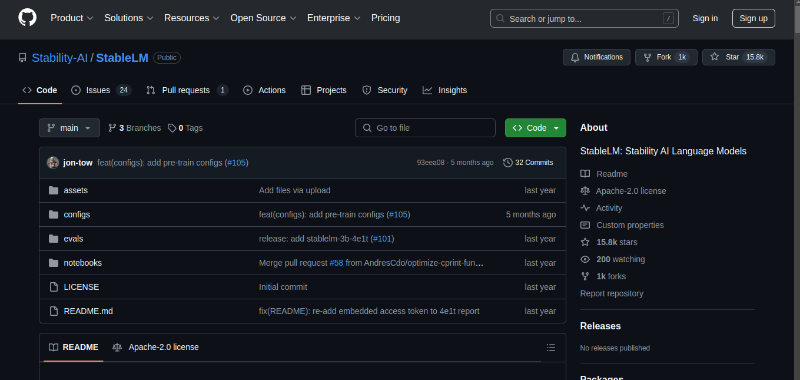Open the evals folder

73,239
